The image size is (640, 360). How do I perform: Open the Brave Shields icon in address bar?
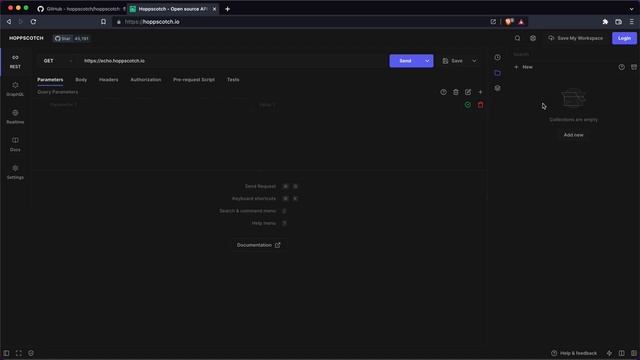[509, 22]
